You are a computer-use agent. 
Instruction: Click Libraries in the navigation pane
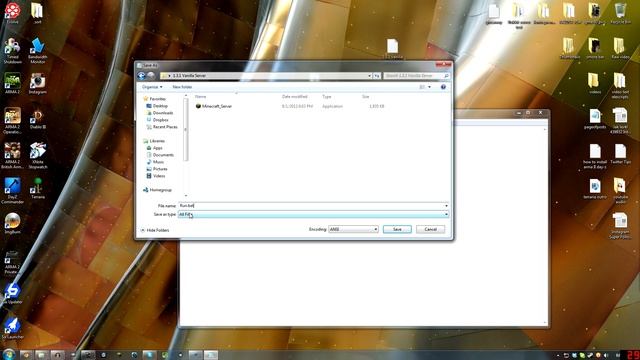click(x=157, y=141)
